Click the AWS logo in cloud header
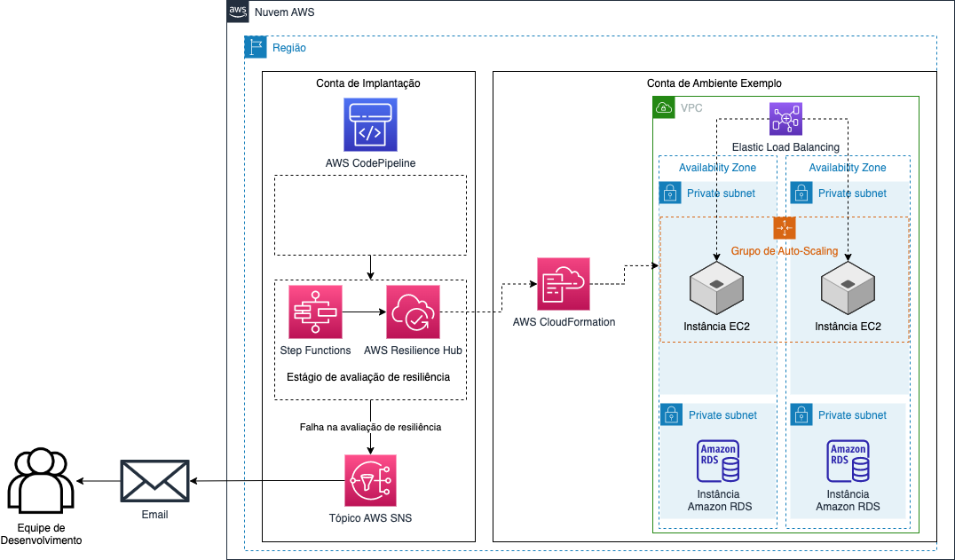 coord(238,12)
